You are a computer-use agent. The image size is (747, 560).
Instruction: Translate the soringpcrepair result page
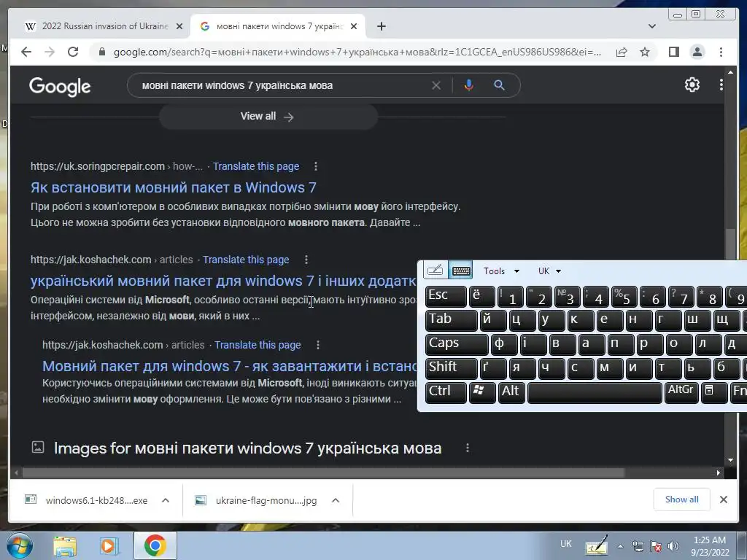click(x=256, y=166)
